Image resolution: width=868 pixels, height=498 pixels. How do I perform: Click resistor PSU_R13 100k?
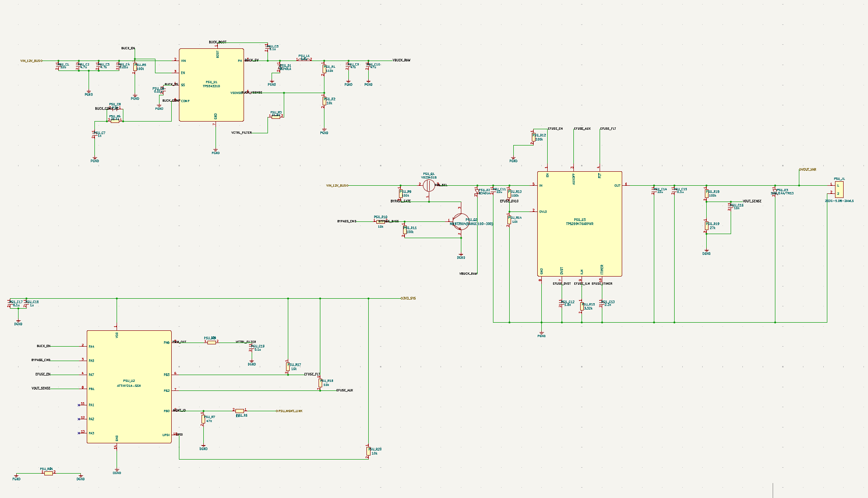509,193
